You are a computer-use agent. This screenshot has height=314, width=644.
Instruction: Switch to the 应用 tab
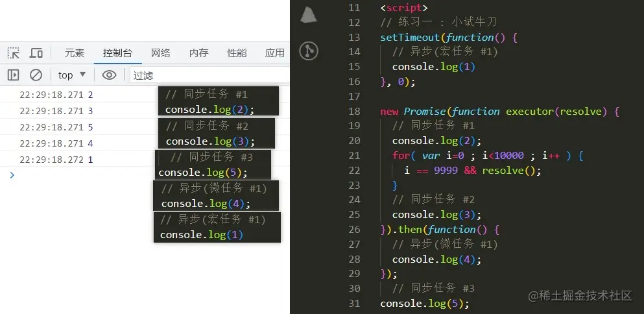(275, 53)
